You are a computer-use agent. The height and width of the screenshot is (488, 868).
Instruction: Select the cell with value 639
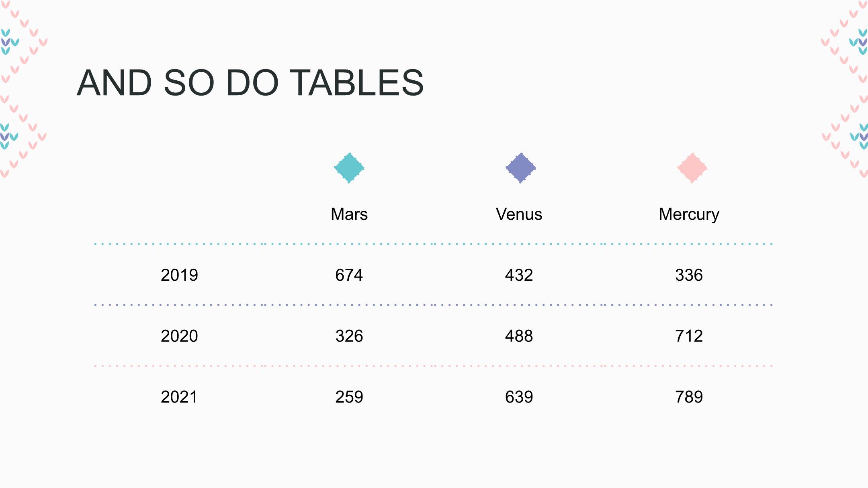[x=519, y=397]
